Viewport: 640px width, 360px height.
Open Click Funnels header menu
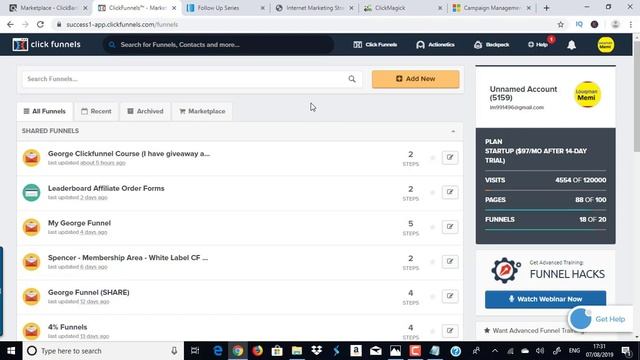click(375, 45)
